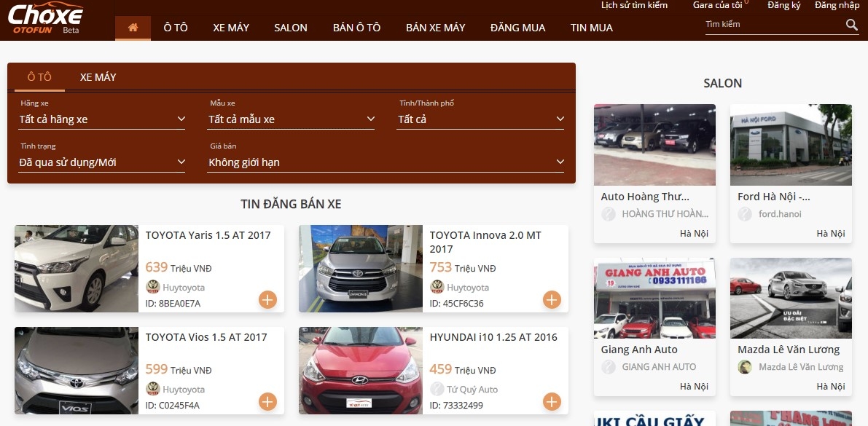868x426 pixels.
Task: Click the Giang Anh Auto salon photo
Action: coord(654,298)
